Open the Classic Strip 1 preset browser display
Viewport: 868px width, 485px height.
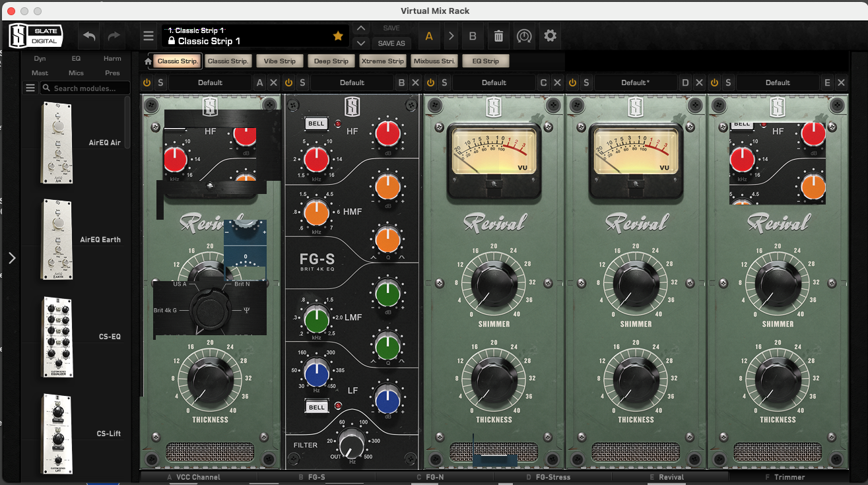pos(256,36)
